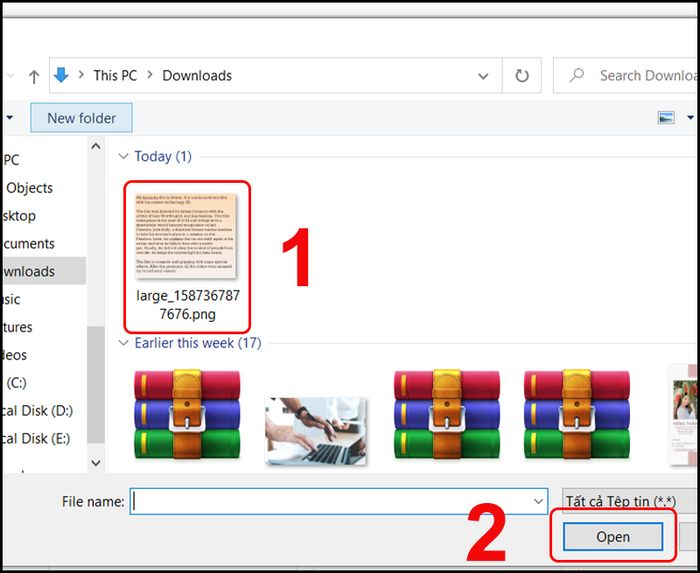This screenshot has height=573, width=700.
Task: Open the File name suggestions dropdown
Action: (538, 502)
